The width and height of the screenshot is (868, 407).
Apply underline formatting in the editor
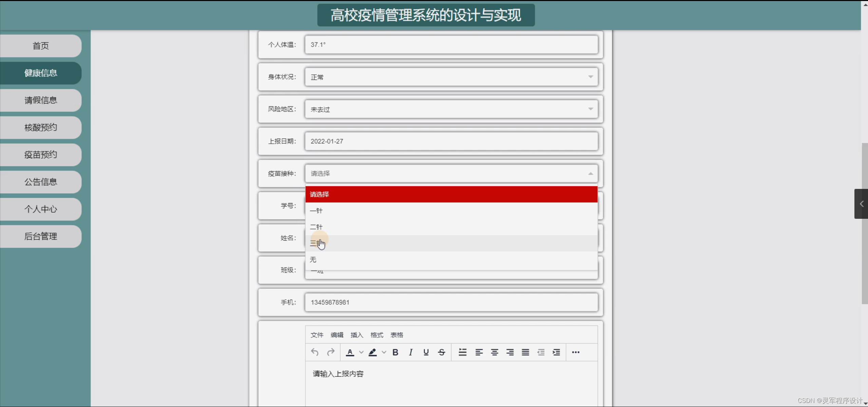point(426,352)
